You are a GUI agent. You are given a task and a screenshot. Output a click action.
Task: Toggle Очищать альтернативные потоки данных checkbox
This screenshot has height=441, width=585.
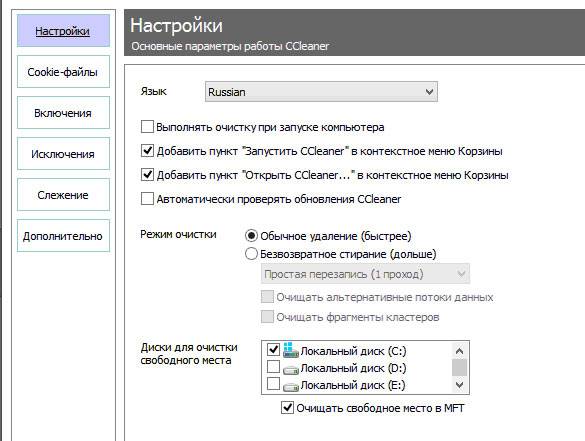(267, 297)
